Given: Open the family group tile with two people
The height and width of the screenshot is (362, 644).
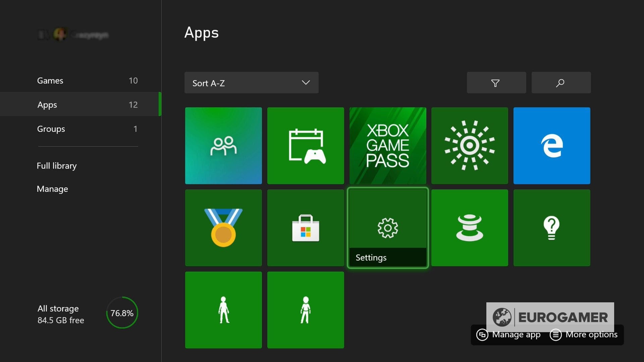Looking at the screenshot, I should point(223,145).
